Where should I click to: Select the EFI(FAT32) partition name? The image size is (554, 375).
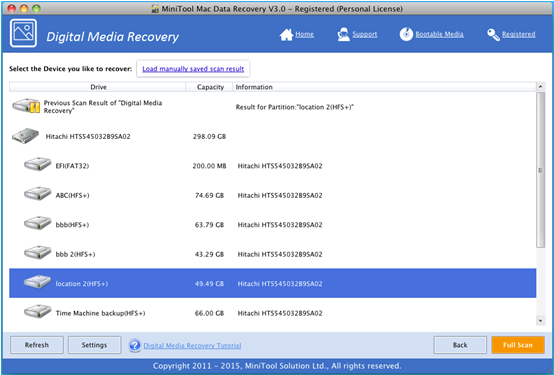(x=72, y=166)
